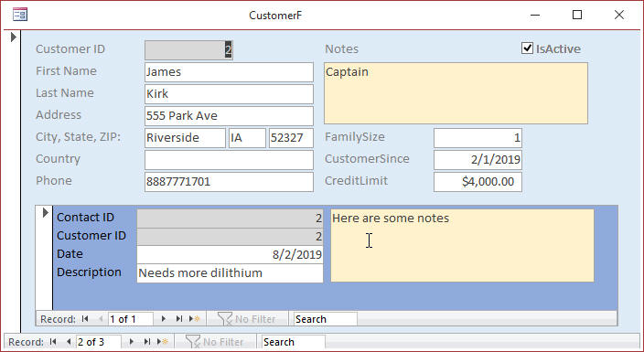The width and height of the screenshot is (644, 352).
Task: Click the Notes box containing 'Captain'
Action: [x=456, y=93]
